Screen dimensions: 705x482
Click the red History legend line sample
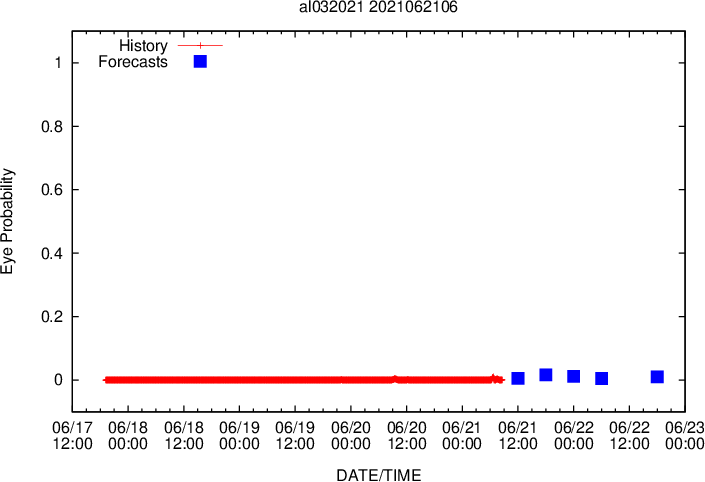click(201, 45)
